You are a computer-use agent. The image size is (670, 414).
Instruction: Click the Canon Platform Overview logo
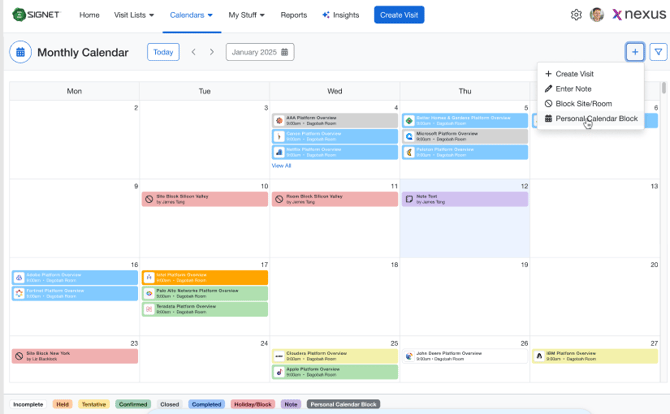(279, 136)
